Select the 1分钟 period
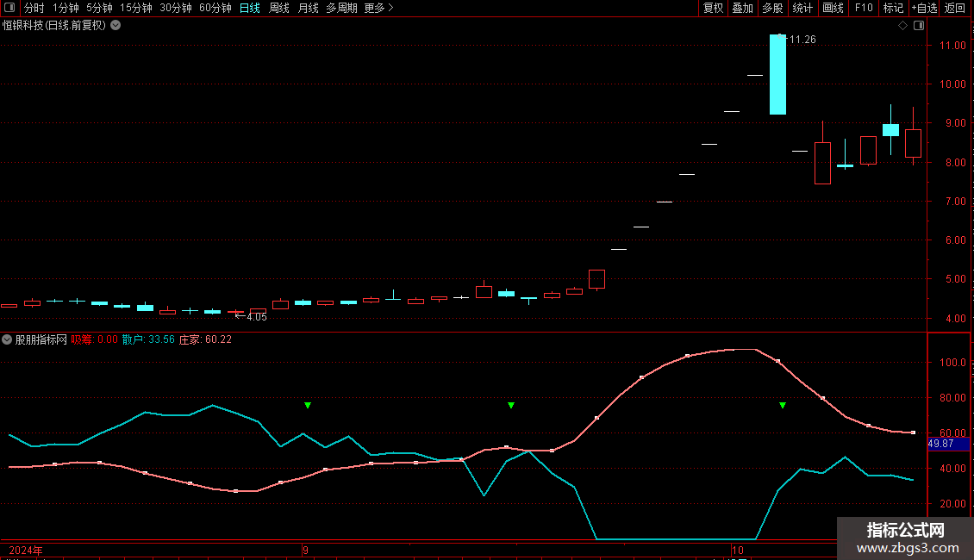Image resolution: width=974 pixels, height=560 pixels. (x=66, y=8)
